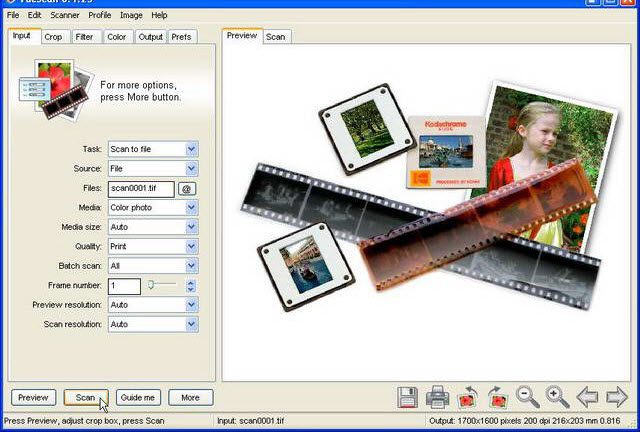Image resolution: width=640 pixels, height=432 pixels.
Task: Select the Preview view tab
Action: (x=242, y=36)
